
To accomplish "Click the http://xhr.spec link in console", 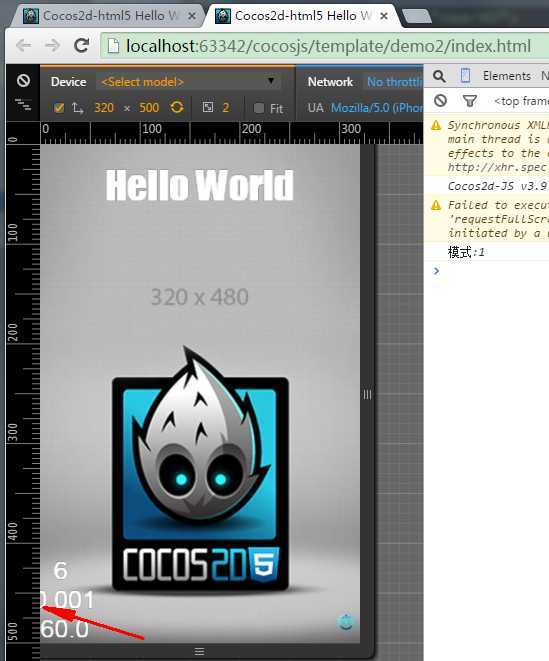I will click(497, 167).
